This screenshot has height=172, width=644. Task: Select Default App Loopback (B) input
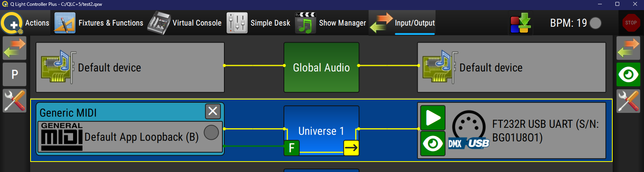(130, 137)
